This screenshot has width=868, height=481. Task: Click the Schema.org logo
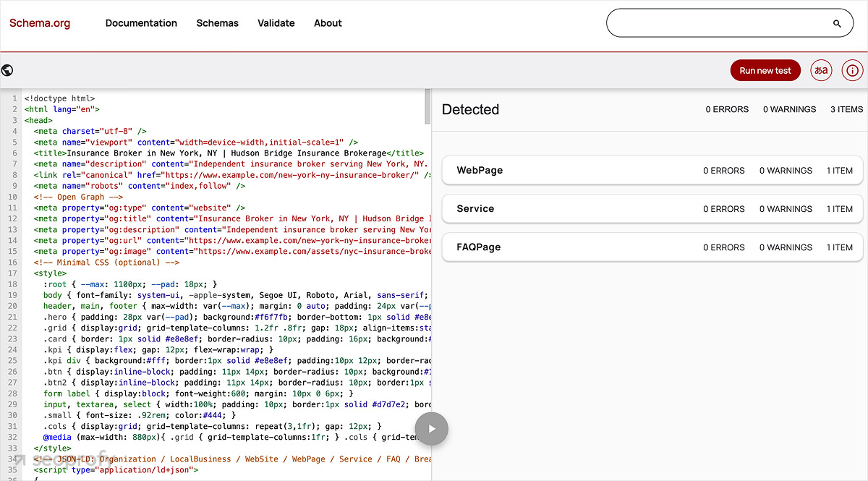pos(40,22)
